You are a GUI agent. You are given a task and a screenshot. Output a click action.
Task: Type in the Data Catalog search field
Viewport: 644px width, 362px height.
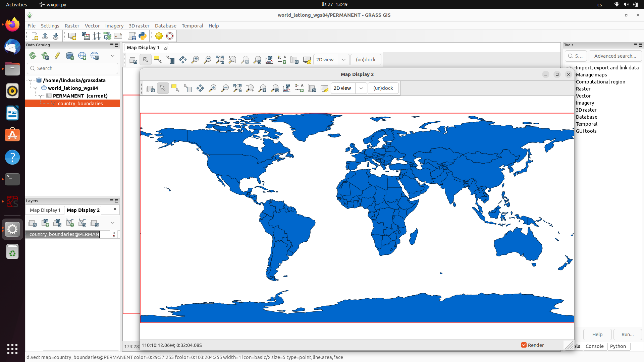pyautogui.click(x=72, y=68)
